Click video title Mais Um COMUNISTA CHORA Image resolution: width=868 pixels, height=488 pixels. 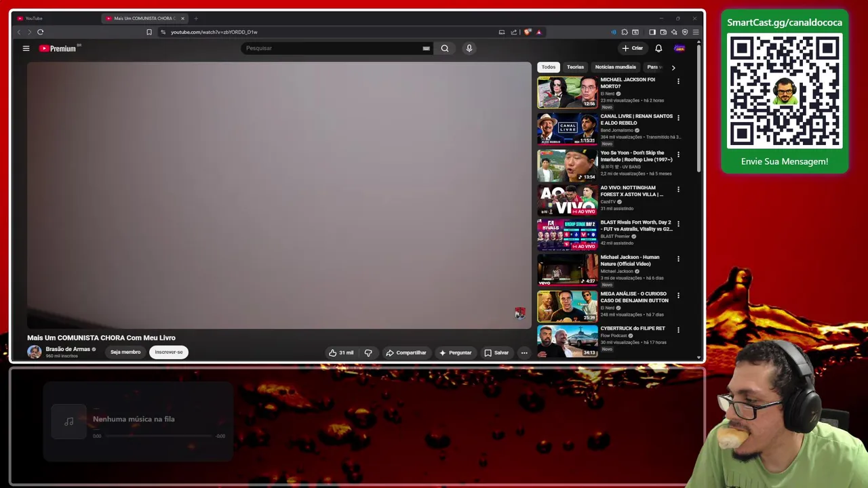click(101, 338)
